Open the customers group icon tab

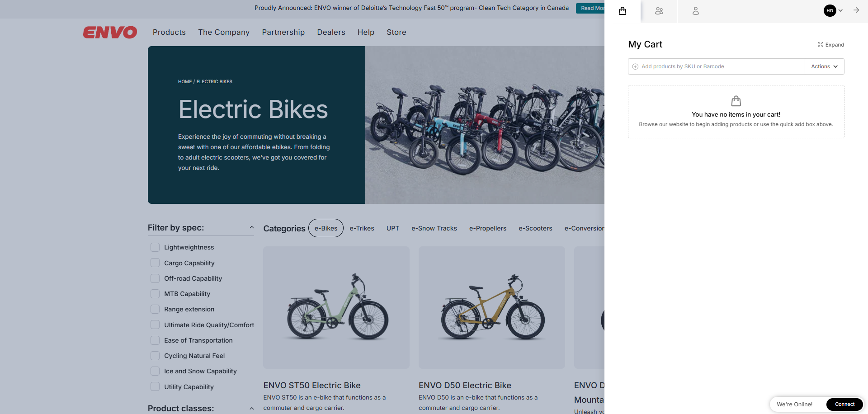pyautogui.click(x=659, y=11)
